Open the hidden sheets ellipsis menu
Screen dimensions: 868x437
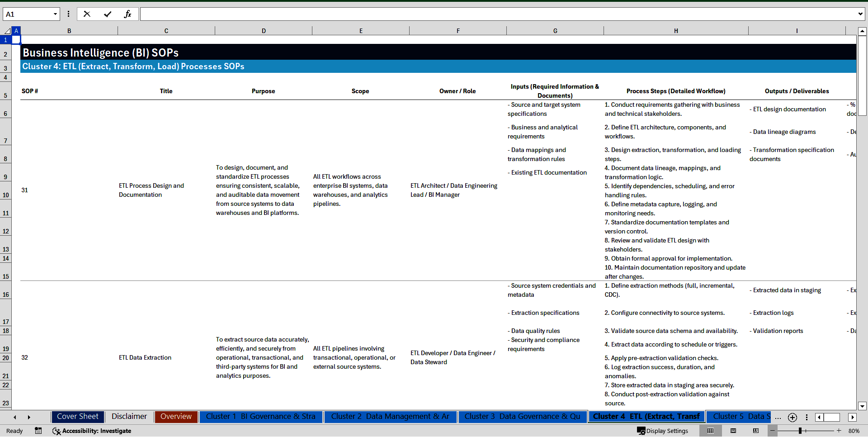pos(778,417)
